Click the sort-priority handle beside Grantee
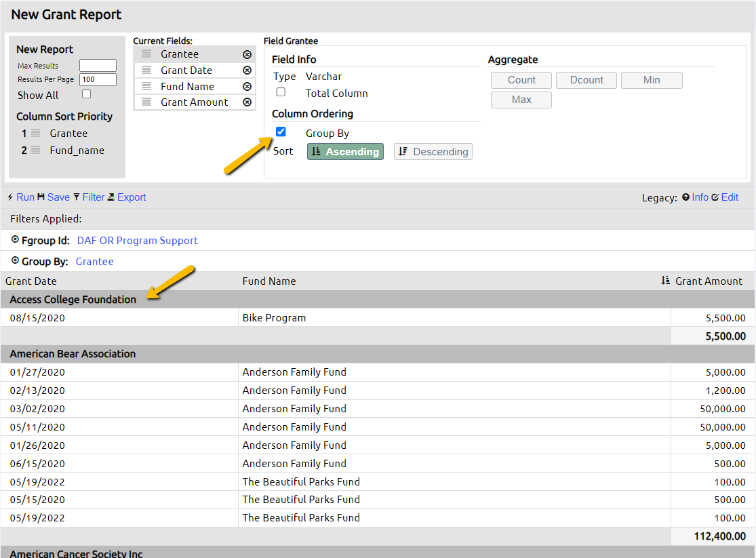 tap(36, 133)
